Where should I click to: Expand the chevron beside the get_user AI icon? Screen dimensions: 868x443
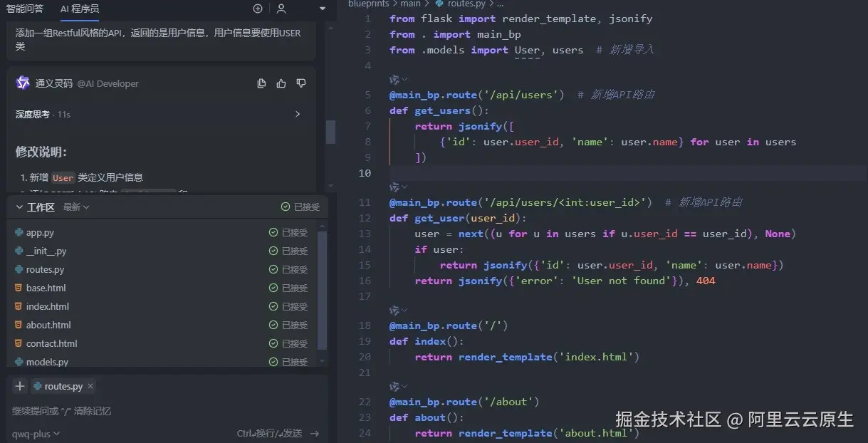point(404,187)
